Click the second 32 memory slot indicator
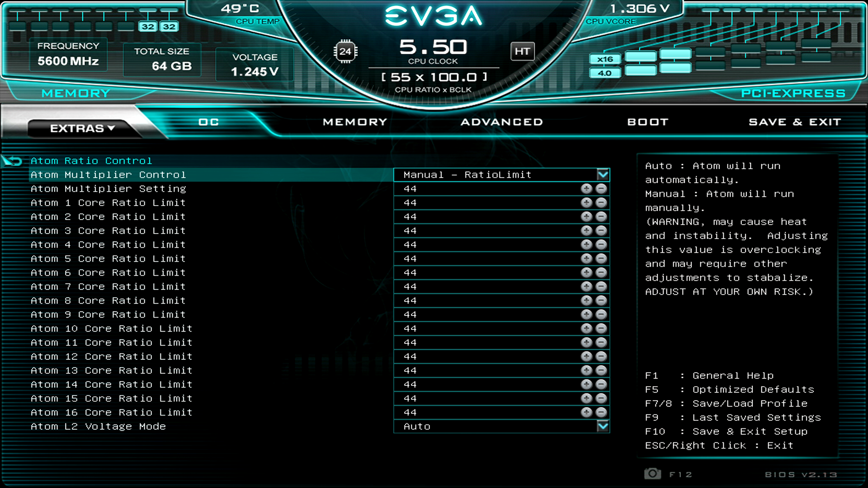Image resolution: width=868 pixels, height=488 pixels. pos(169,27)
